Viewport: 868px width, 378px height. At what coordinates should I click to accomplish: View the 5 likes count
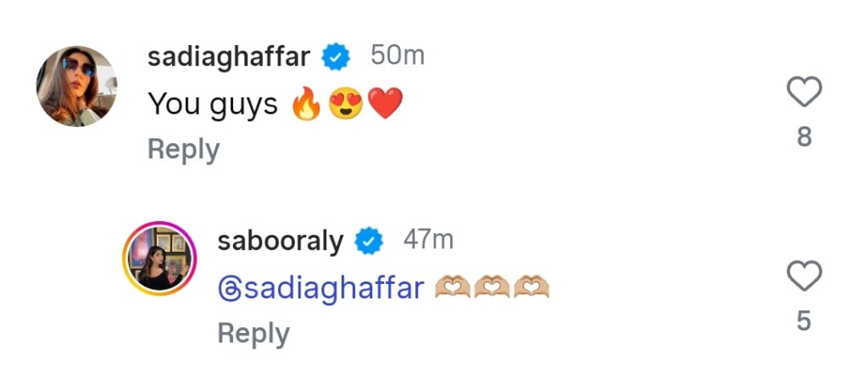804,321
